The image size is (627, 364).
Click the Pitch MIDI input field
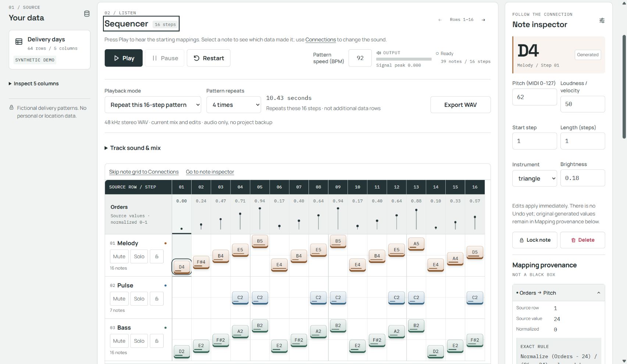tap(535, 97)
